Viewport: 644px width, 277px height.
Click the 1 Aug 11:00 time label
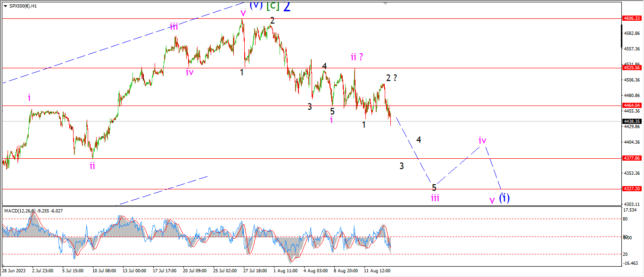point(286,271)
